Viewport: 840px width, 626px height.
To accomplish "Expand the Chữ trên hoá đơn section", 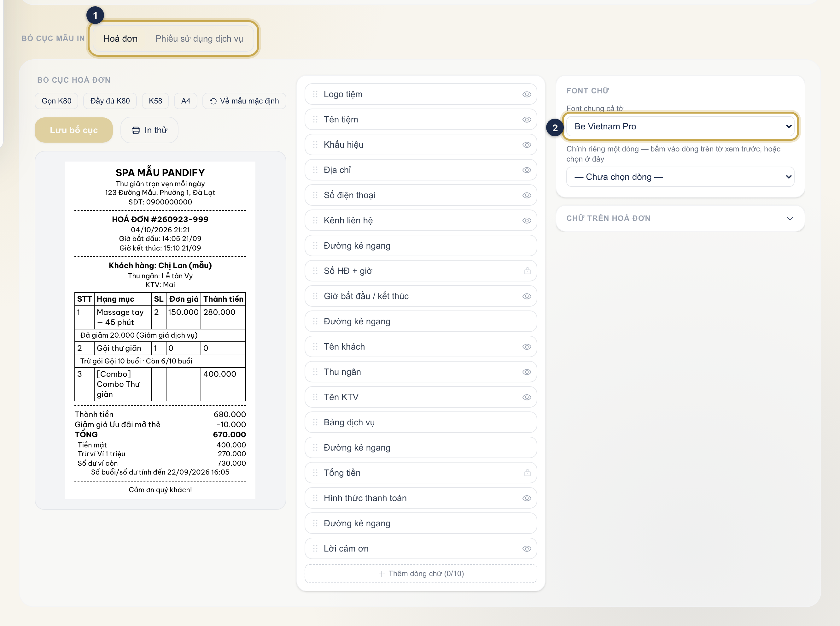I will click(680, 218).
